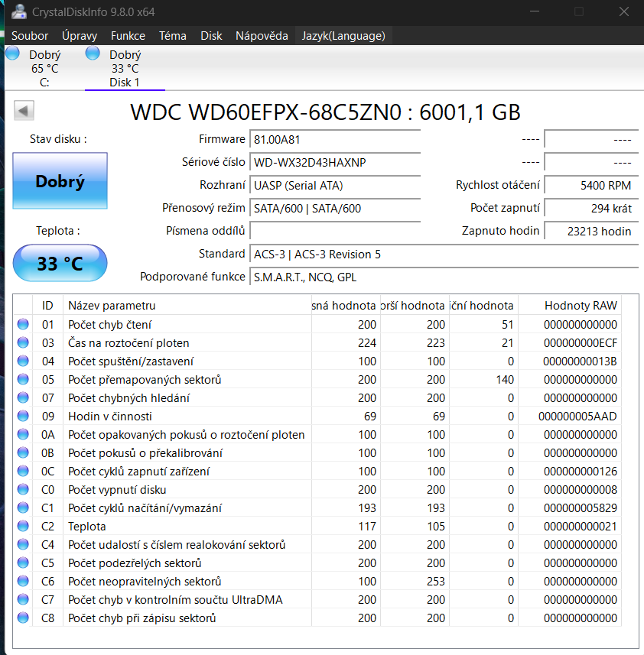Click the Přenosový režim SATA/600 field
The height and width of the screenshot is (655, 644).
pyautogui.click(x=335, y=209)
